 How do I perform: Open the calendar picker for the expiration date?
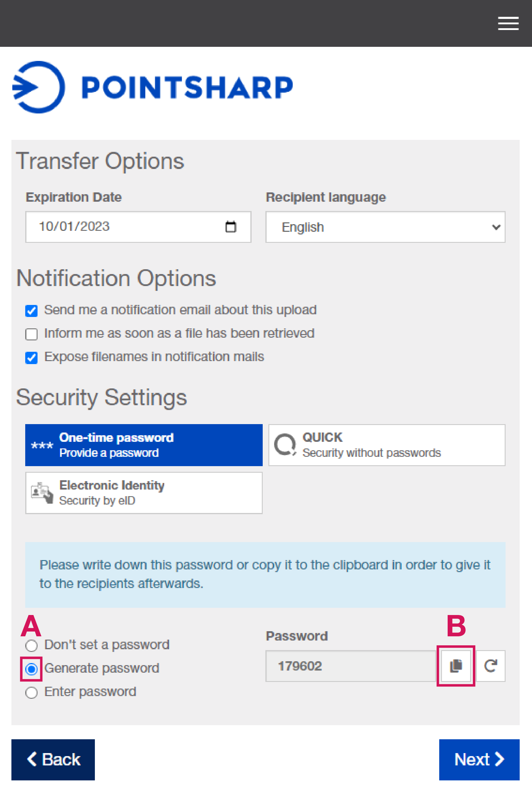[230, 227]
